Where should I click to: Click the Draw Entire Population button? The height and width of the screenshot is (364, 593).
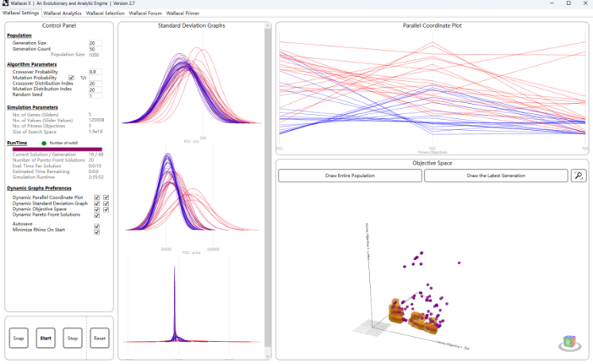[x=350, y=176]
